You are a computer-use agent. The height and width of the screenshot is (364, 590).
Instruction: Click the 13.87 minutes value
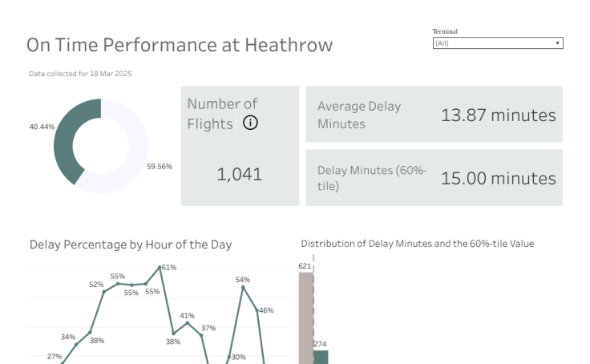498,115
